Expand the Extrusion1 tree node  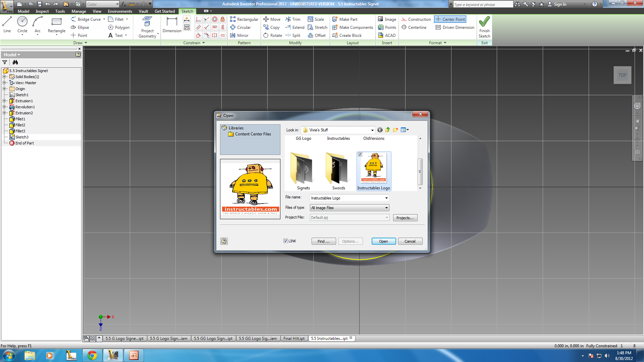click(x=4, y=101)
